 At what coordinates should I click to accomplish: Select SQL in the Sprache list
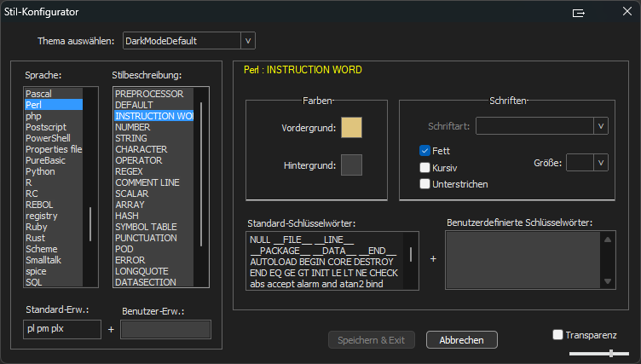click(54, 282)
